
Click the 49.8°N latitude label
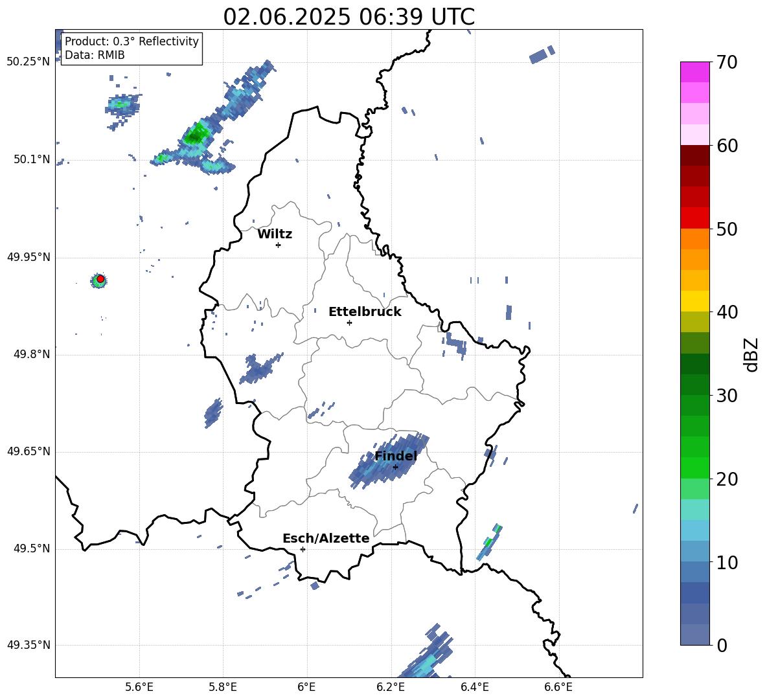point(32,354)
